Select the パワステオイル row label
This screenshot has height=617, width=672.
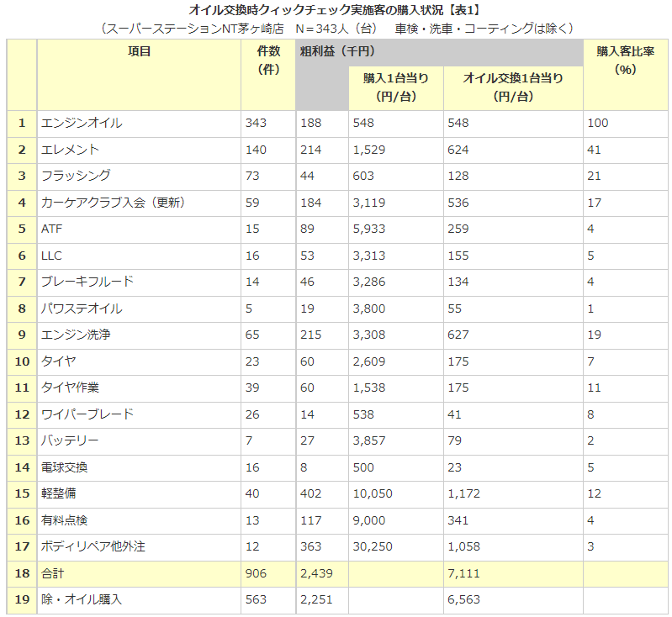pos(82,308)
